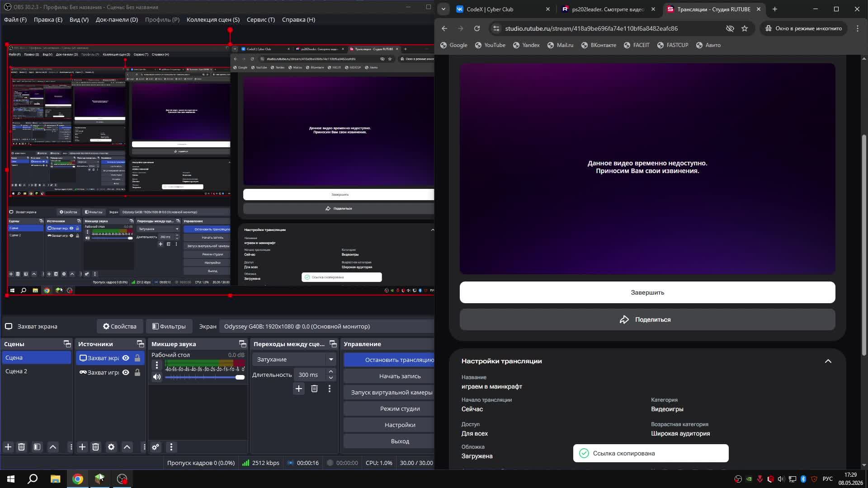Click Режим студии button

pos(389,408)
